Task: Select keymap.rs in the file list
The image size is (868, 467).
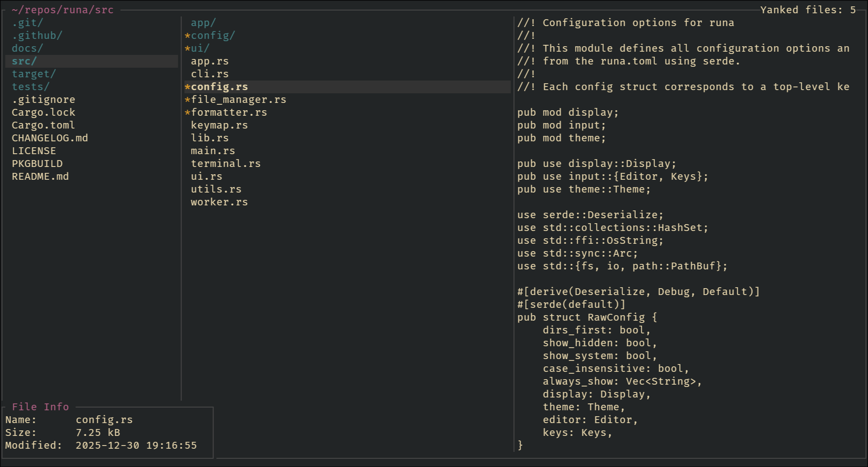Action: click(x=219, y=125)
